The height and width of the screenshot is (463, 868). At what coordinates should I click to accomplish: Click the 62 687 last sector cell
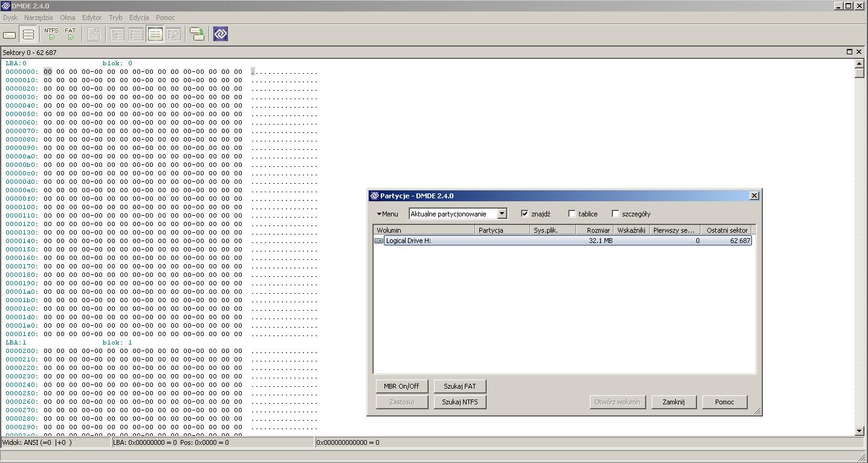coord(740,241)
